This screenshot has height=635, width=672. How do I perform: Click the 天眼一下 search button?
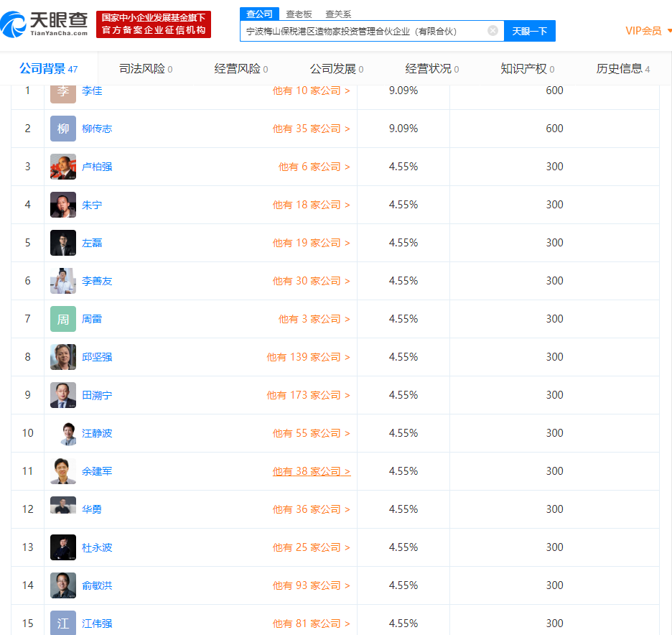(x=530, y=31)
